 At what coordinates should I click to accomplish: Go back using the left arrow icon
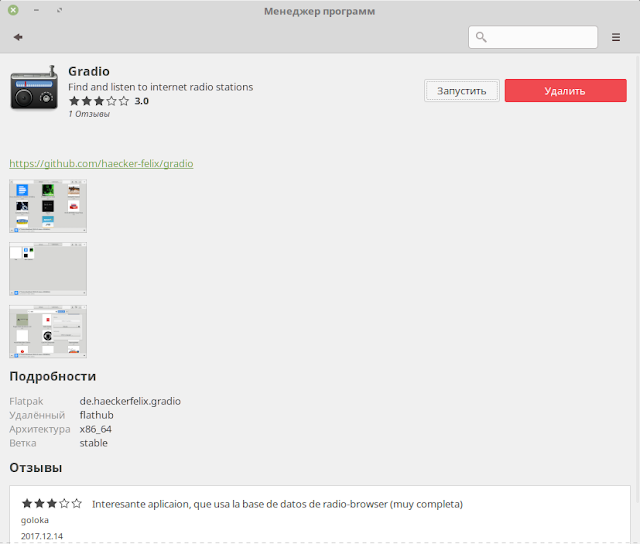coord(18,37)
